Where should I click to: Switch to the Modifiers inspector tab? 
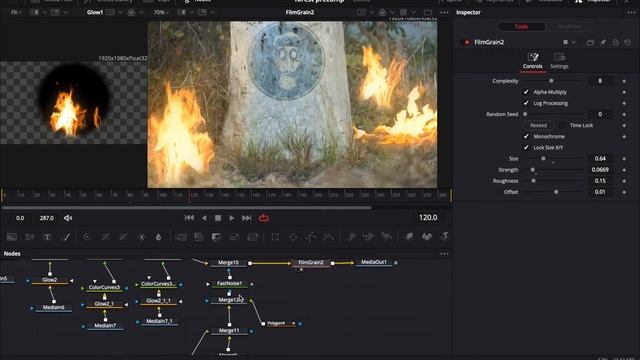pos(569,27)
